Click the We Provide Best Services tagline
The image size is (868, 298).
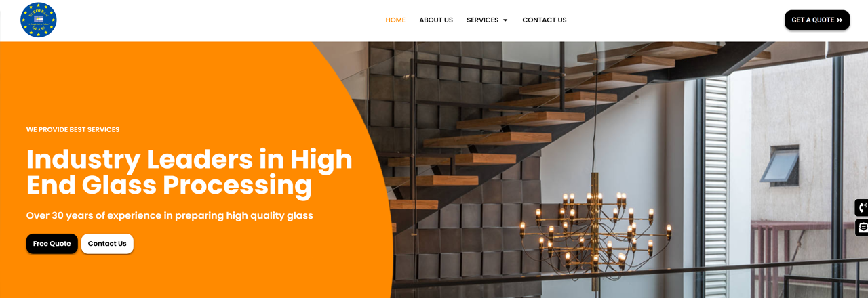73,129
